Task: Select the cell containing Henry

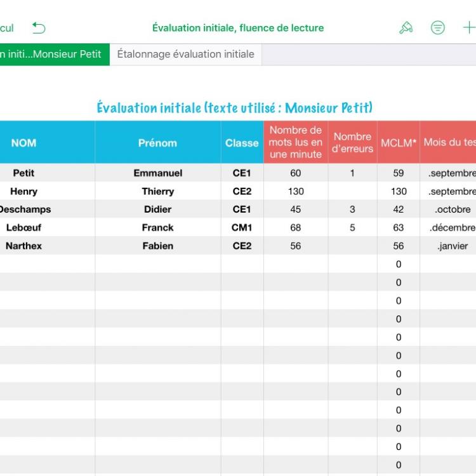Action: pyautogui.click(x=48, y=191)
